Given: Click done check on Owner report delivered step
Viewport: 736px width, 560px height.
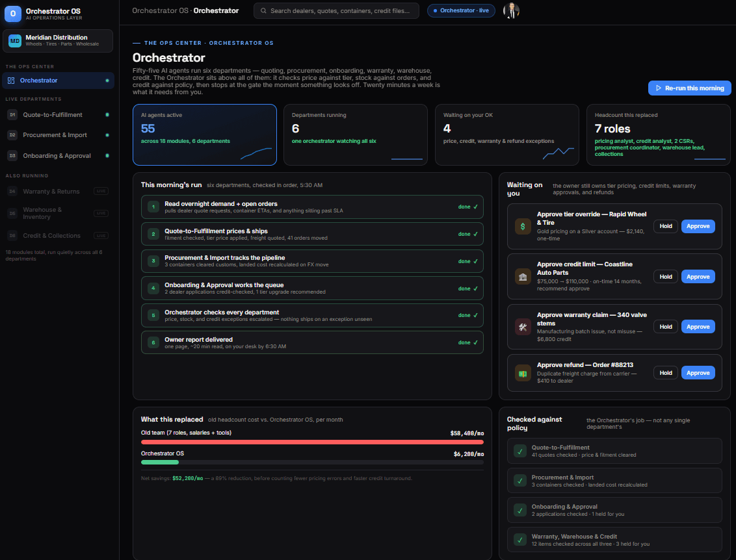Looking at the screenshot, I should (x=468, y=343).
